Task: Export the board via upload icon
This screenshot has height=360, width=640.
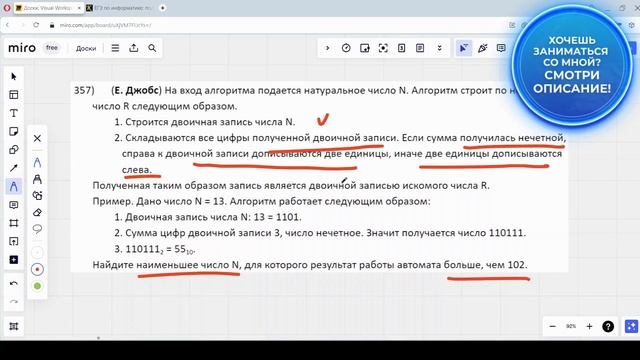Action: pos(133,48)
